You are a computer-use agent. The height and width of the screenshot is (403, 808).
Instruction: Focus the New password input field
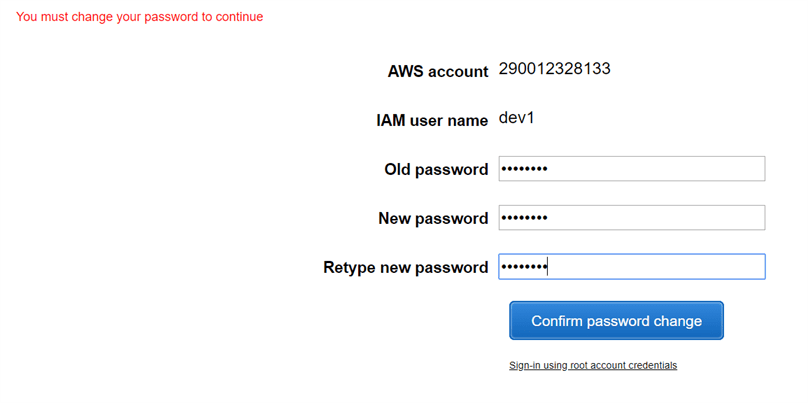[631, 218]
